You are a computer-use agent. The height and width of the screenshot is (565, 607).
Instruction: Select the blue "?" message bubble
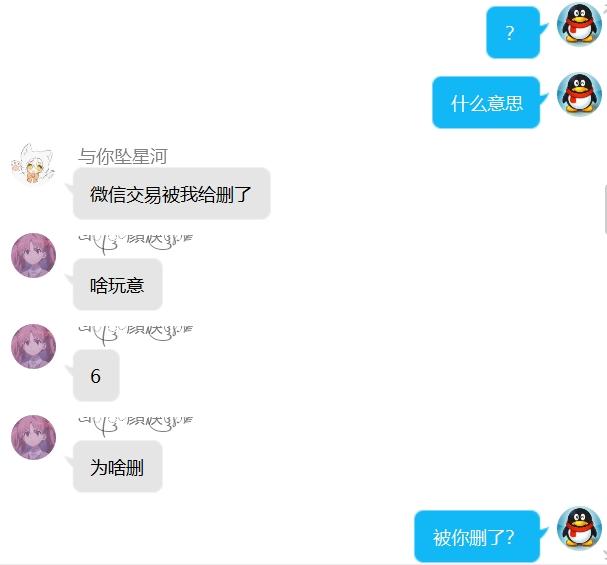[513, 33]
